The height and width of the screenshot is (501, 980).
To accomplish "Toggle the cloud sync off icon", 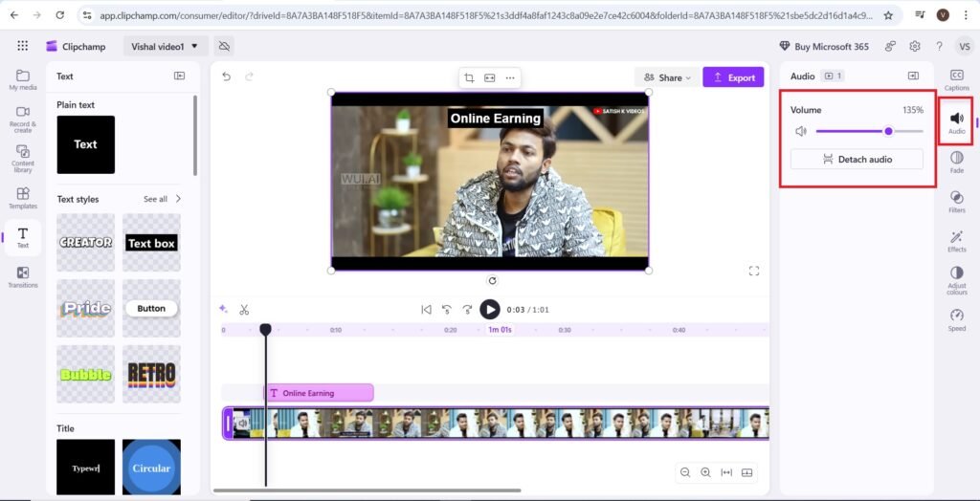I will click(224, 46).
